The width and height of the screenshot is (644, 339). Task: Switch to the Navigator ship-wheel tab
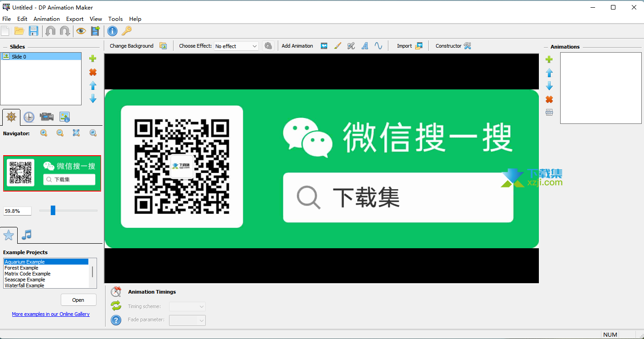click(x=11, y=117)
